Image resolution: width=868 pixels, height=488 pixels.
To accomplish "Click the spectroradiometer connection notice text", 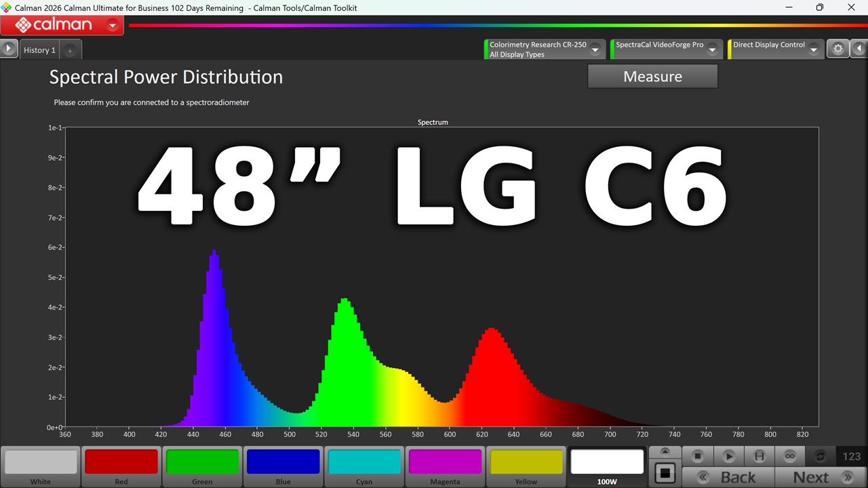I will click(x=152, y=102).
